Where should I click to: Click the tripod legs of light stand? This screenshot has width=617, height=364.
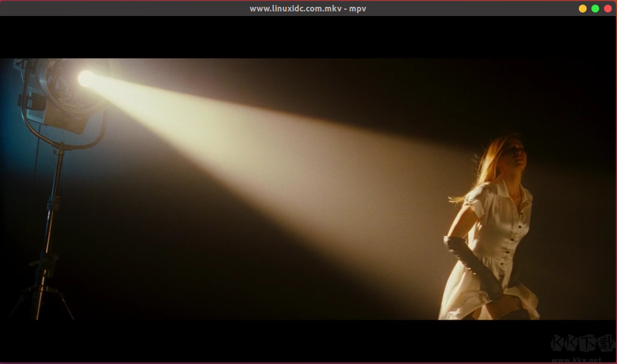click(x=40, y=303)
